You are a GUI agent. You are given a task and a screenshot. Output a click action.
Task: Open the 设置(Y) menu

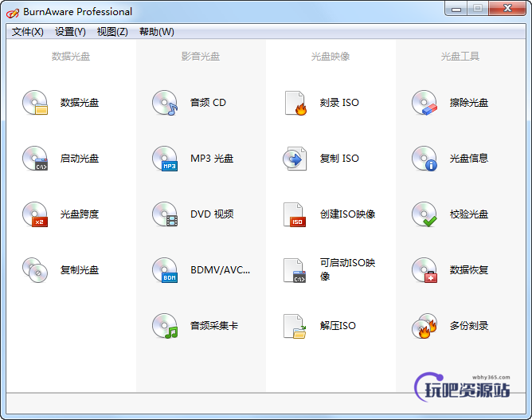click(x=70, y=32)
